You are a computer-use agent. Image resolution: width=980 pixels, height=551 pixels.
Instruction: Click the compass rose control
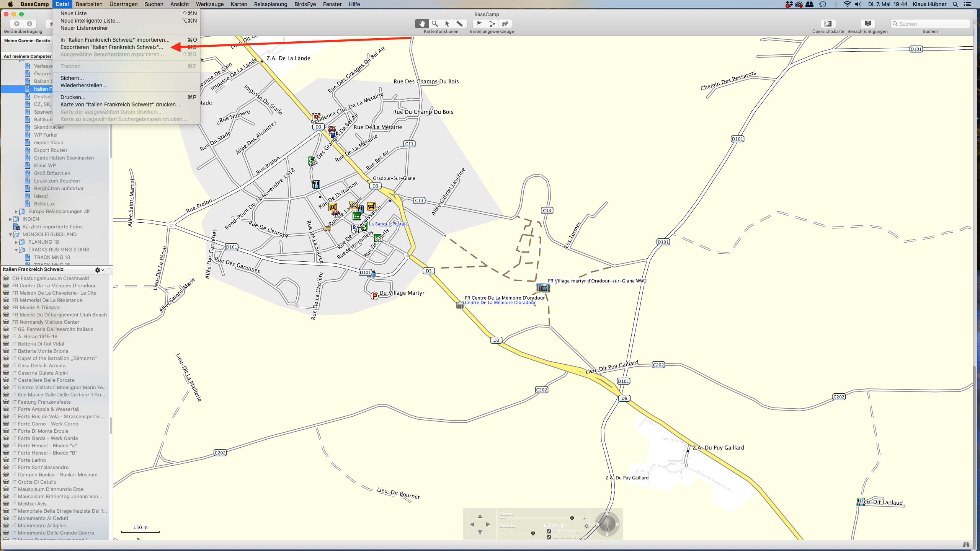click(x=607, y=524)
